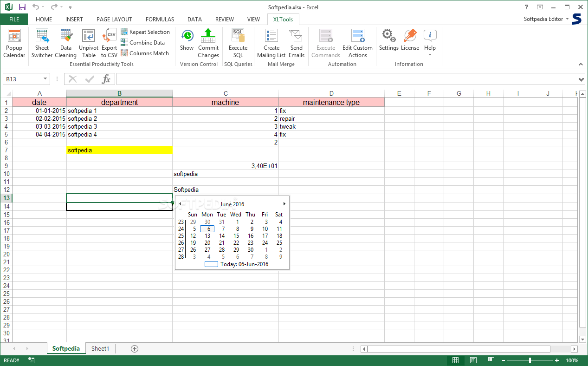
Task: Switch to the HOME tab
Action: pos(44,19)
